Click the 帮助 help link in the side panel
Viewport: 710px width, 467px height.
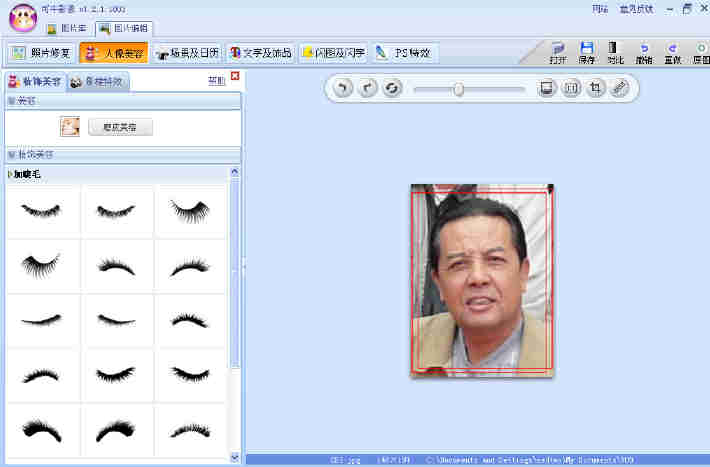(x=215, y=80)
